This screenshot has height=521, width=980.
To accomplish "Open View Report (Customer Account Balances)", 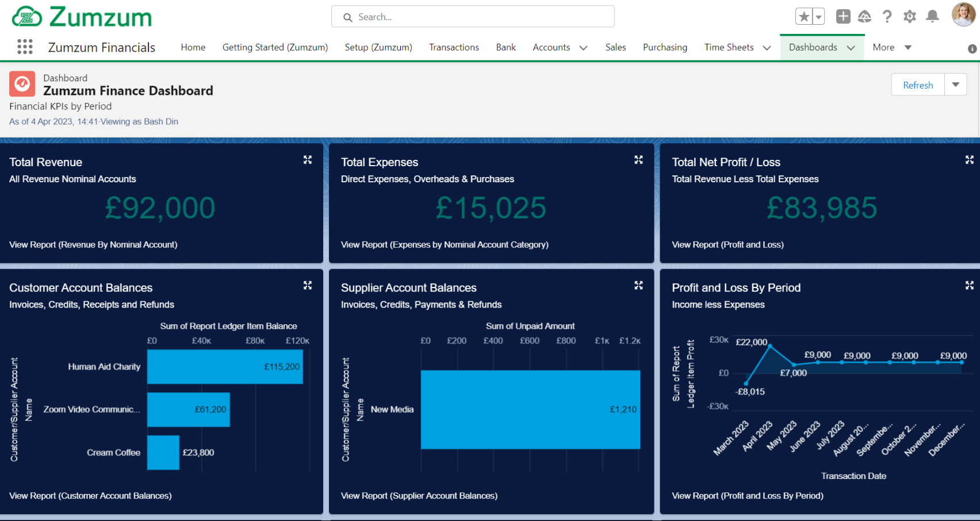I will [x=90, y=496].
